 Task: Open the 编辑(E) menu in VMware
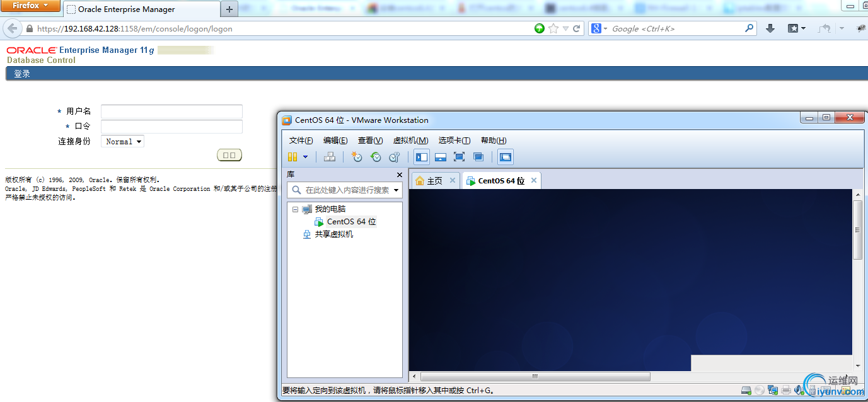point(335,141)
